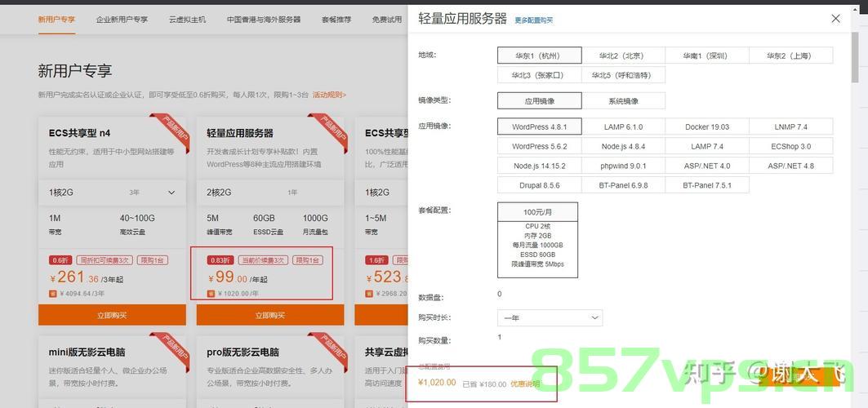
Task: Pick ASP/.NET 4.0 application image
Action: (x=707, y=166)
